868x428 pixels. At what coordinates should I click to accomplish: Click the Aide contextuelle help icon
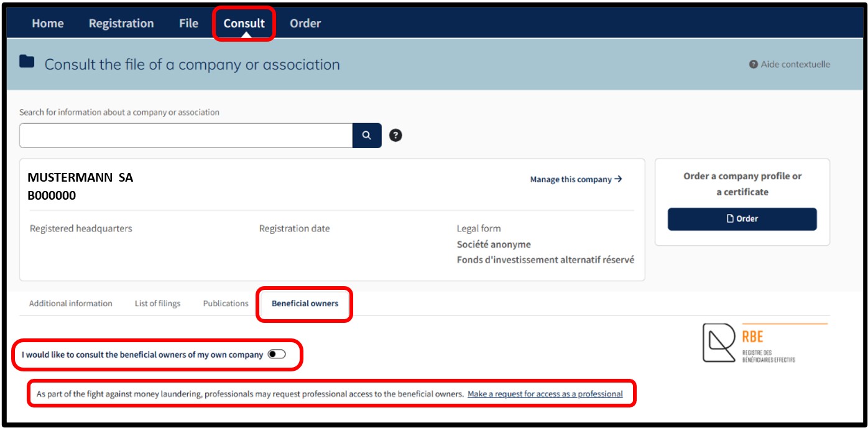point(754,64)
